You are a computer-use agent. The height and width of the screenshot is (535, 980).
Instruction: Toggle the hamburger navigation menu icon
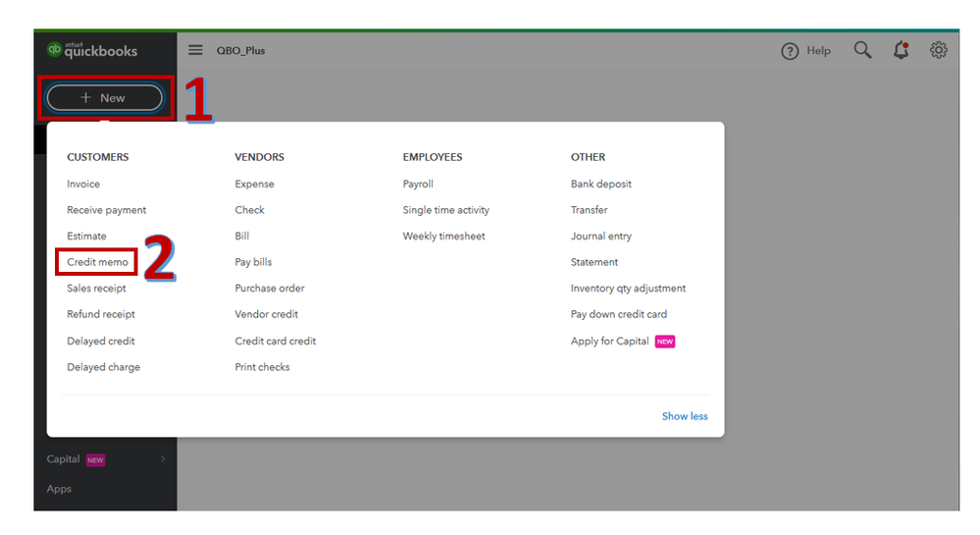[195, 50]
